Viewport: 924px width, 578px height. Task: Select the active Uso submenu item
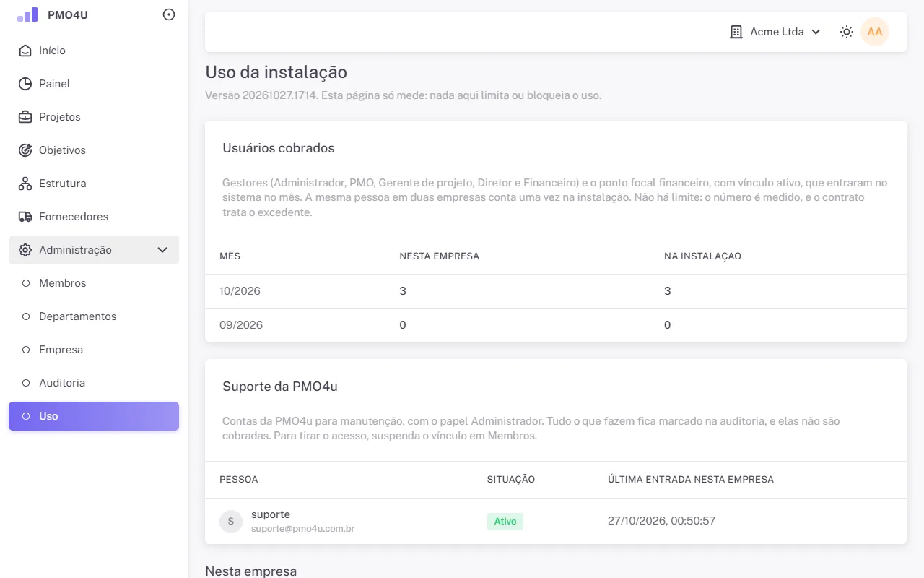tap(94, 416)
